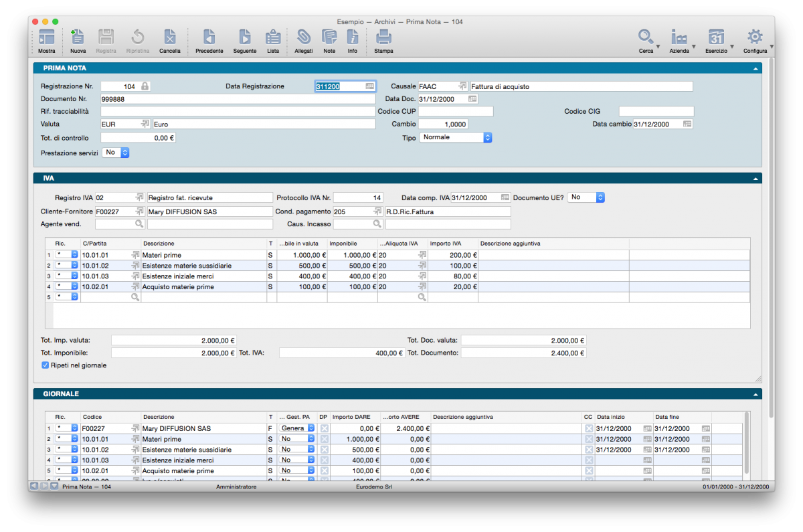Toggle DP checkbox in Mary DIFFUSION journal row
The height and width of the screenshot is (532, 803).
coord(325,428)
